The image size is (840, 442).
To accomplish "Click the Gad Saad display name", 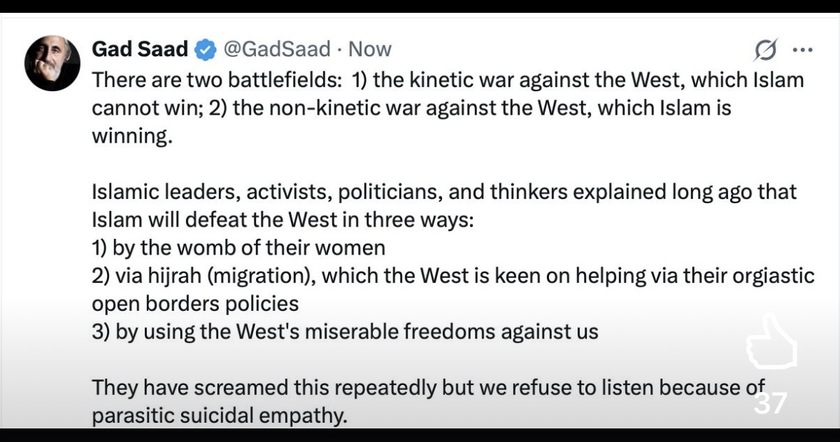I will (140, 49).
